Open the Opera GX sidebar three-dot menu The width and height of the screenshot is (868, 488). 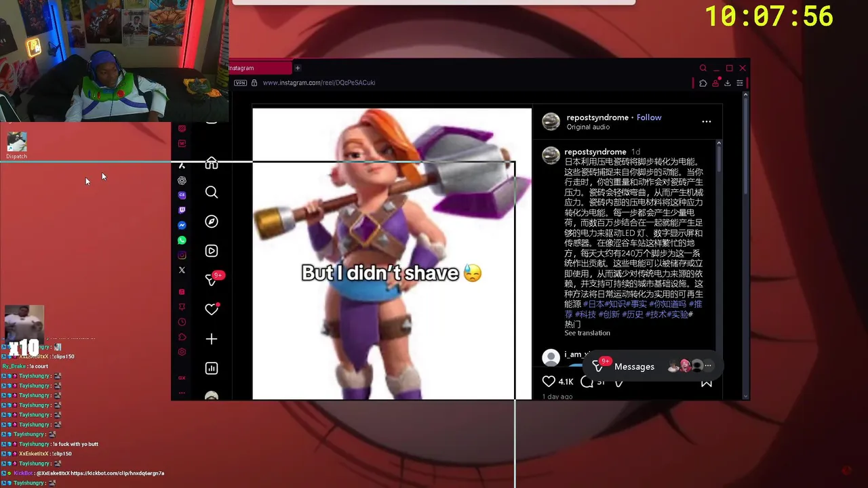[182, 392]
